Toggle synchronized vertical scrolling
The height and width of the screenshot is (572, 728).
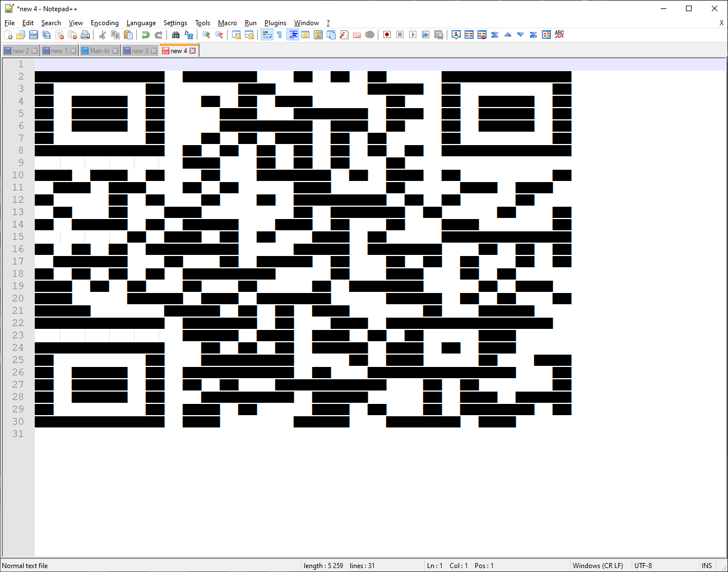pyautogui.click(x=237, y=35)
